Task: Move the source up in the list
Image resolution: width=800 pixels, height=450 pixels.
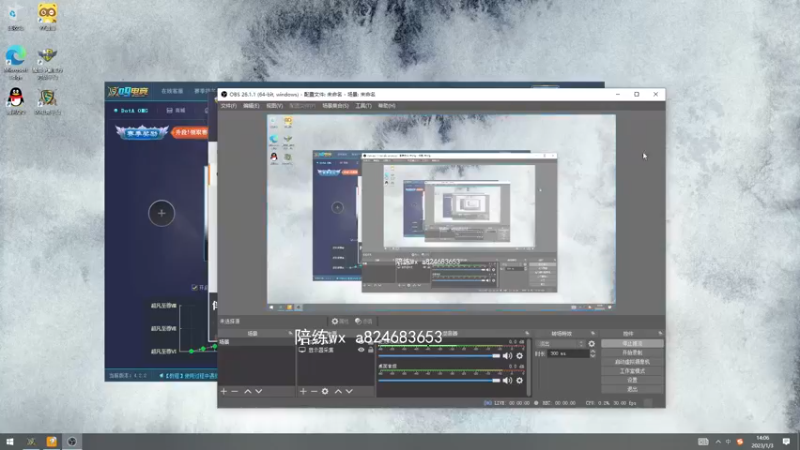Action: point(338,391)
